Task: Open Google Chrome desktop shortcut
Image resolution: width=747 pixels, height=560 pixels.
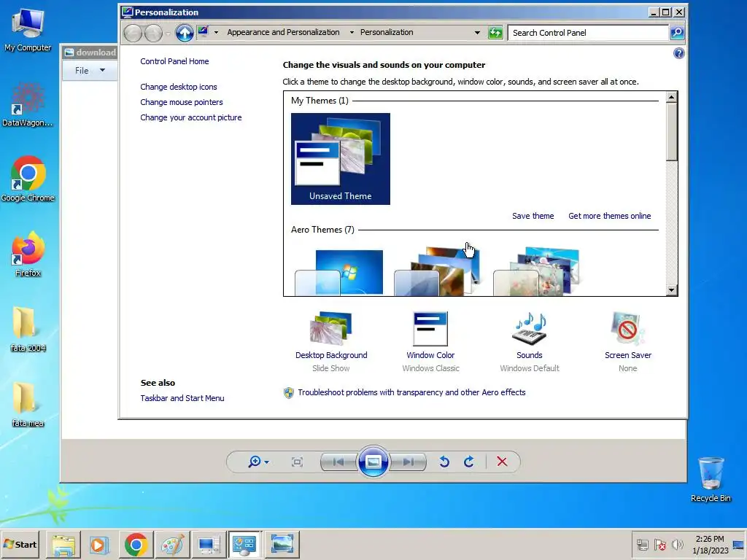Action: click(28, 179)
